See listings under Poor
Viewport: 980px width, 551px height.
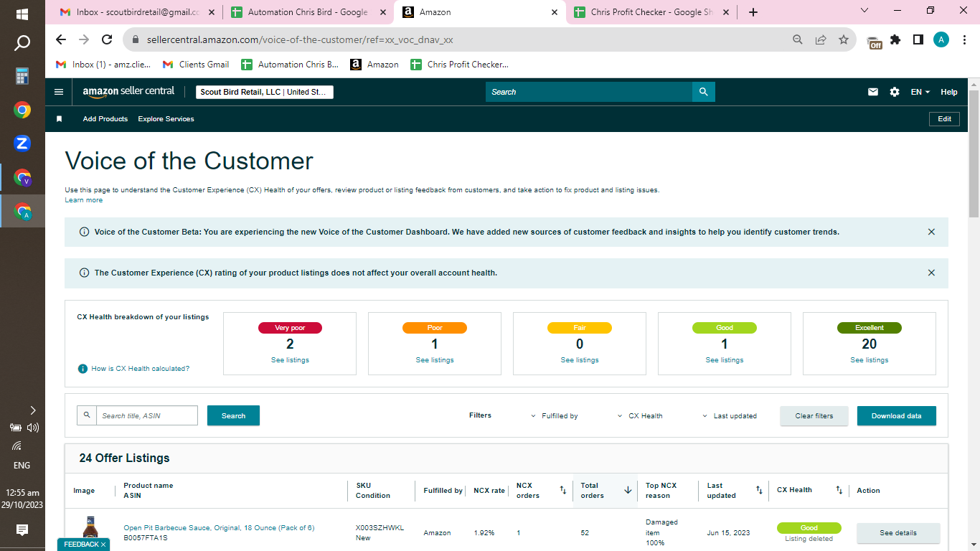coord(435,360)
